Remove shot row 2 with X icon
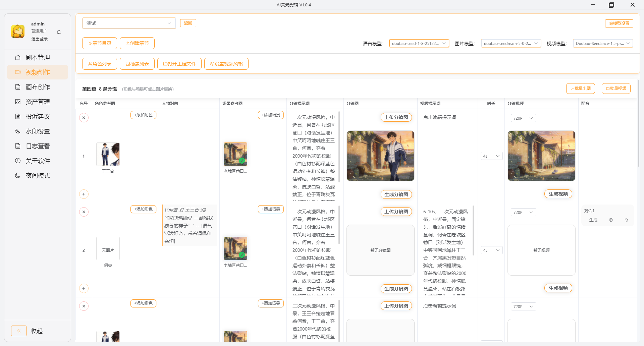 [x=84, y=212]
